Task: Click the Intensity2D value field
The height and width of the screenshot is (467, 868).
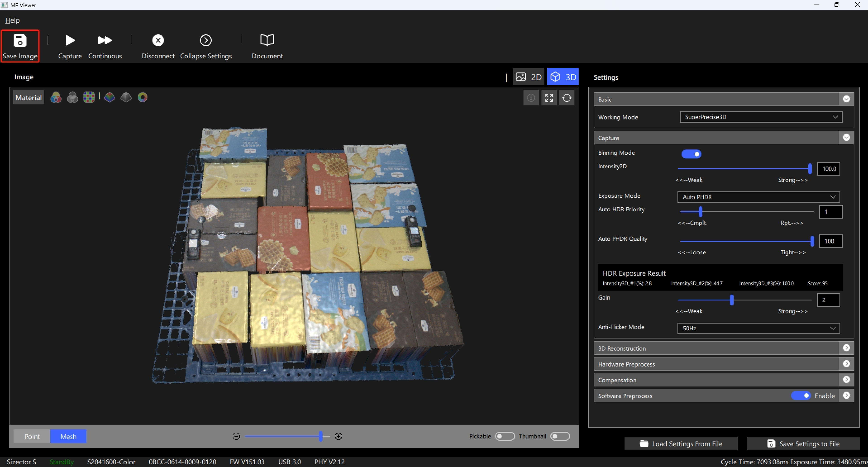Action: 829,169
